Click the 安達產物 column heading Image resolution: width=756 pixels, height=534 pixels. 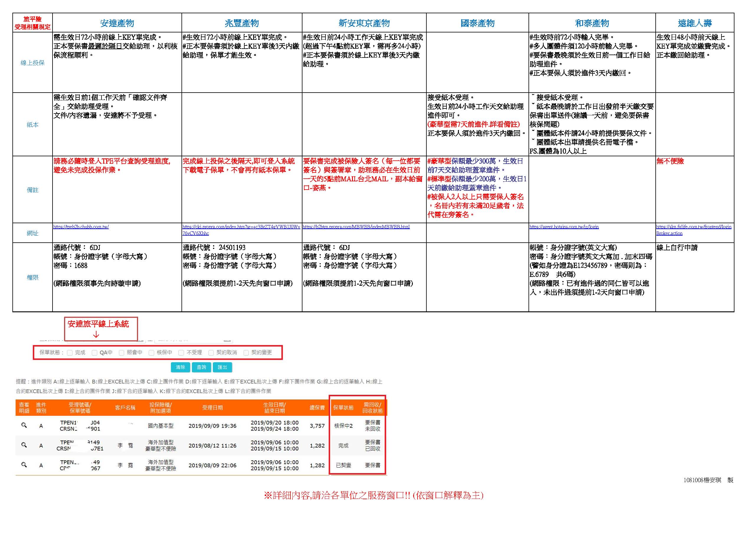117,23
